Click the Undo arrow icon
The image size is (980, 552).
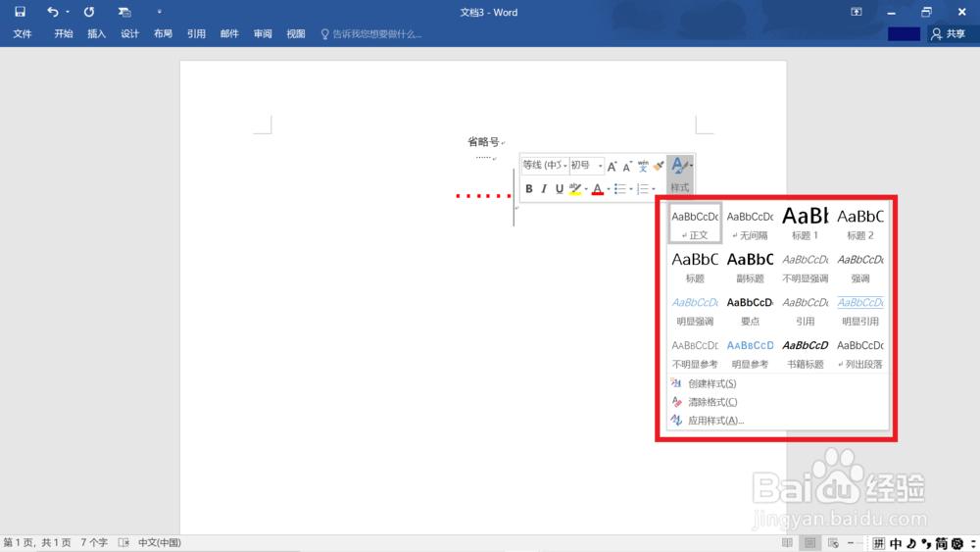53,12
